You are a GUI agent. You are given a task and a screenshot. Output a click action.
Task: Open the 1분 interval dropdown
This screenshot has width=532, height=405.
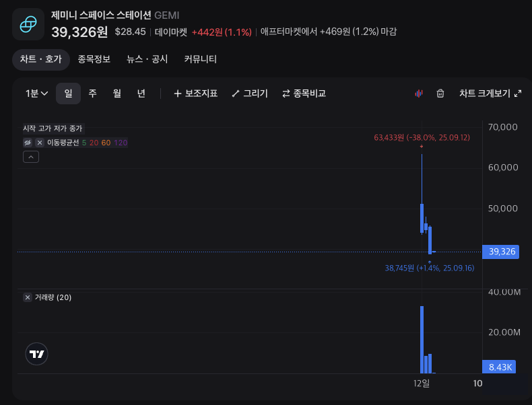(36, 94)
